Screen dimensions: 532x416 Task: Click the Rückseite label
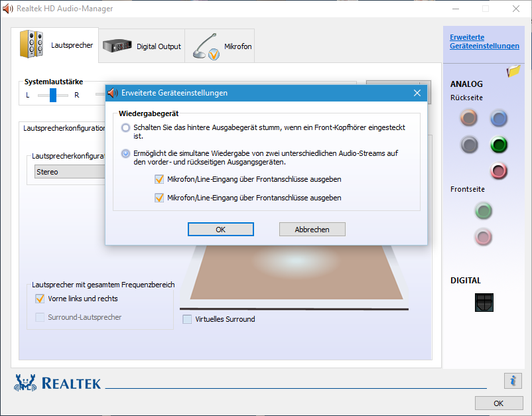[x=466, y=98]
